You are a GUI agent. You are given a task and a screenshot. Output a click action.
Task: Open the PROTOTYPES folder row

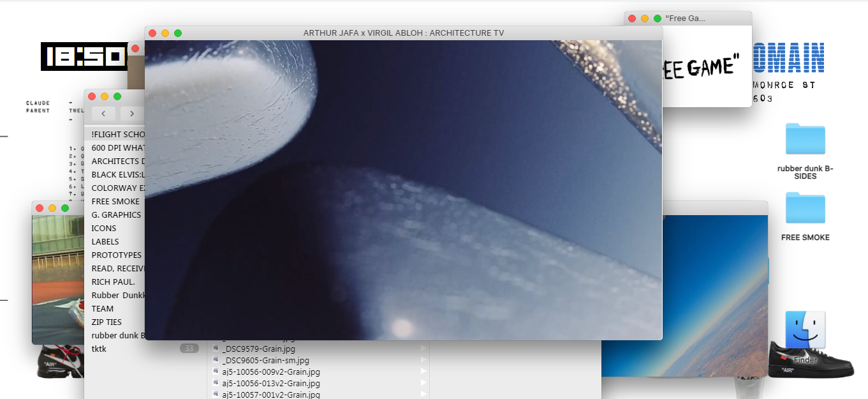point(115,255)
